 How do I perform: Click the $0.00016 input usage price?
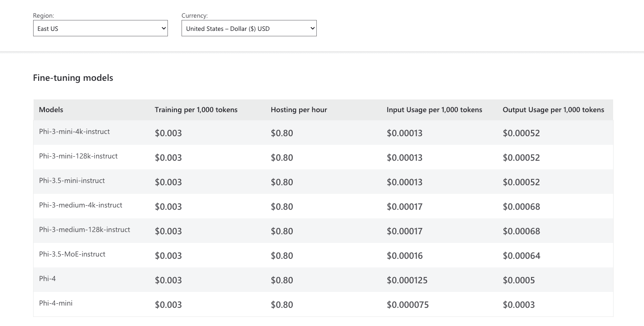point(405,256)
